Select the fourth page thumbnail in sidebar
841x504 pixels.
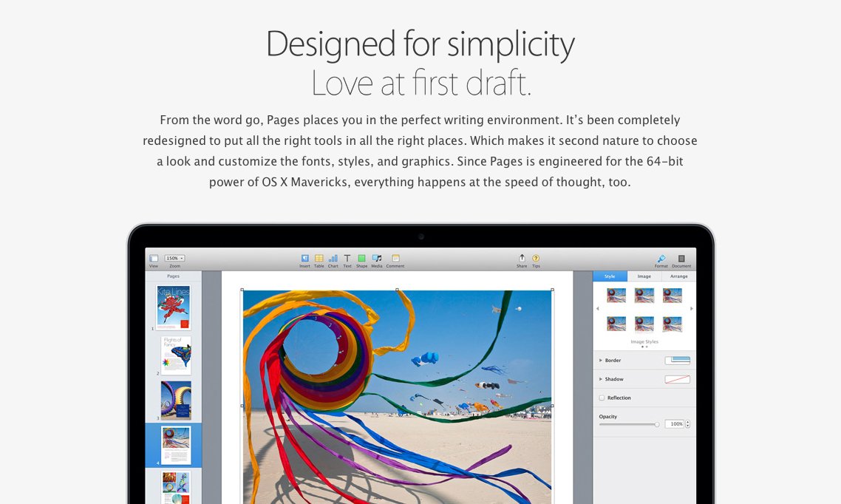pos(174,443)
